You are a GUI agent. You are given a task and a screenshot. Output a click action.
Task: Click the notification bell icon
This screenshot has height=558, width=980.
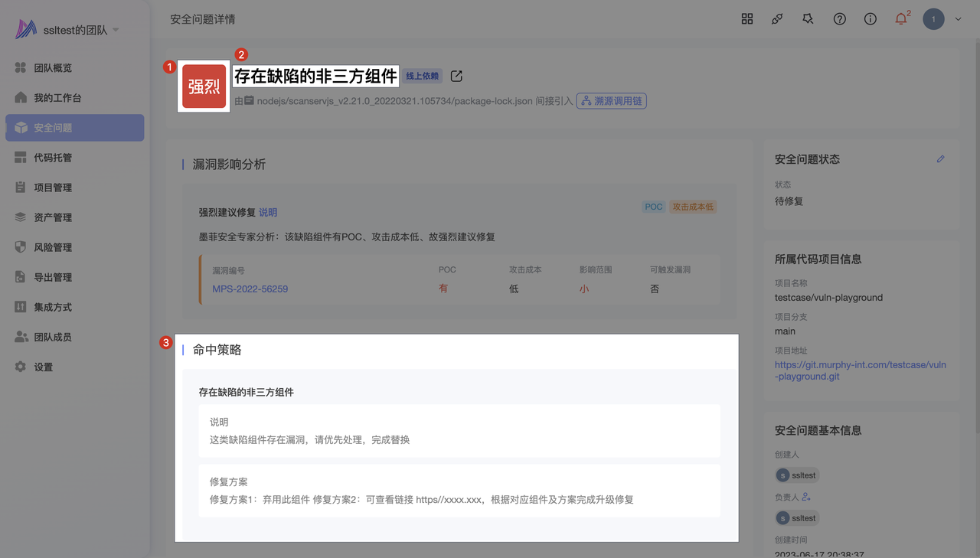tap(900, 19)
